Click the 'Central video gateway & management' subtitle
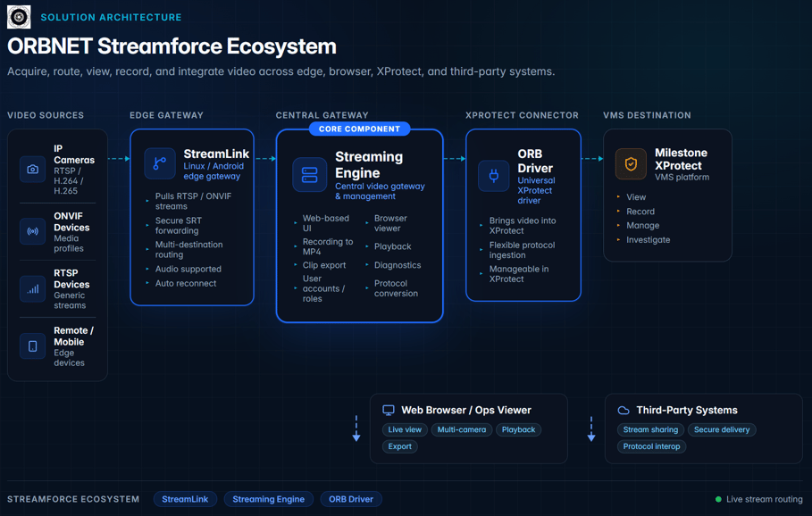This screenshot has width=812, height=516. tap(380, 191)
